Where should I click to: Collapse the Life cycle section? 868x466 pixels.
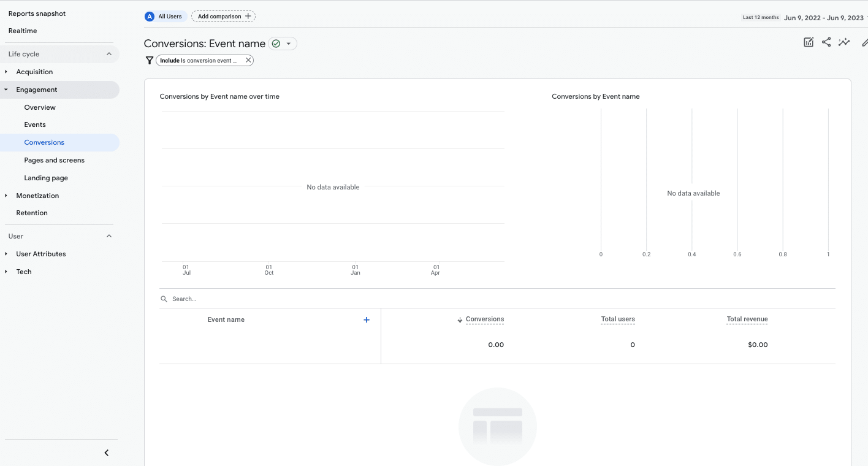tap(109, 54)
